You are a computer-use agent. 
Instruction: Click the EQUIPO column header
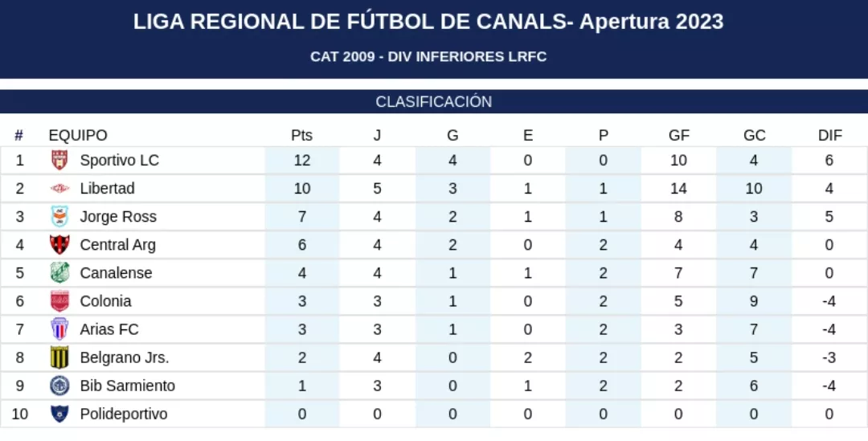pos(78,135)
